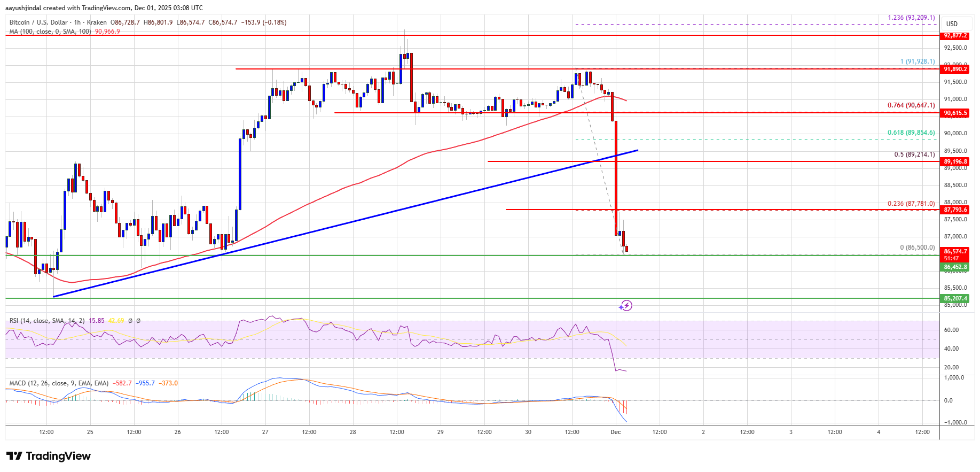980x472 pixels.
Task: Click the TradingView logo
Action: 49,456
